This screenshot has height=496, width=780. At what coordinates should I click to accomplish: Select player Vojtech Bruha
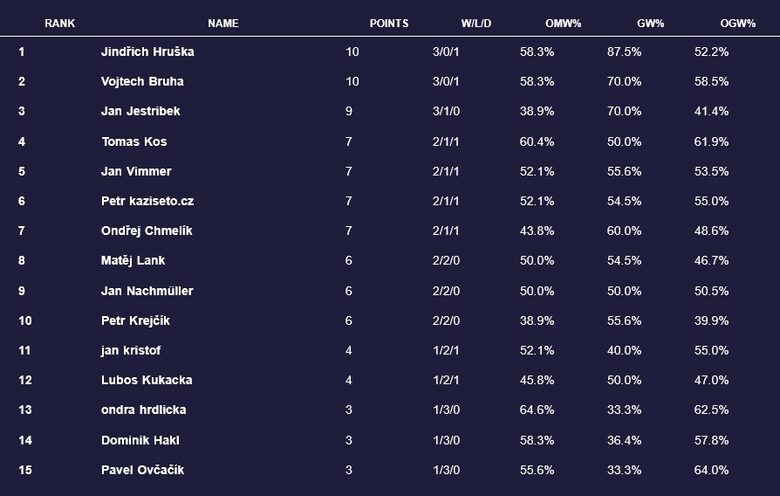tap(142, 81)
